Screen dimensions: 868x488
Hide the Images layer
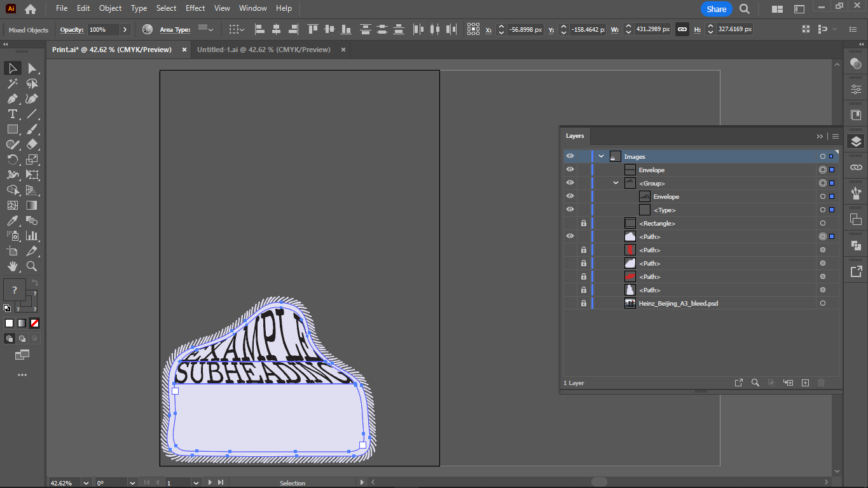tap(570, 156)
